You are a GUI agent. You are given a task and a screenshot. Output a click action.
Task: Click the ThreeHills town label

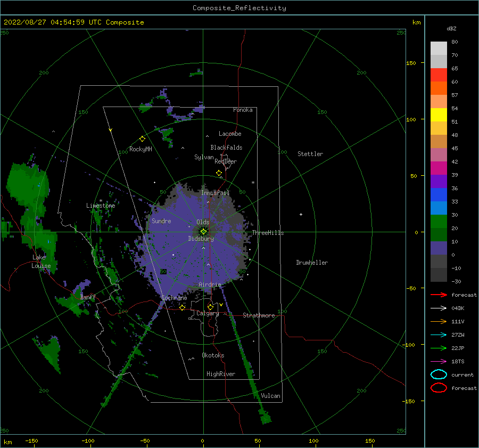268,233
